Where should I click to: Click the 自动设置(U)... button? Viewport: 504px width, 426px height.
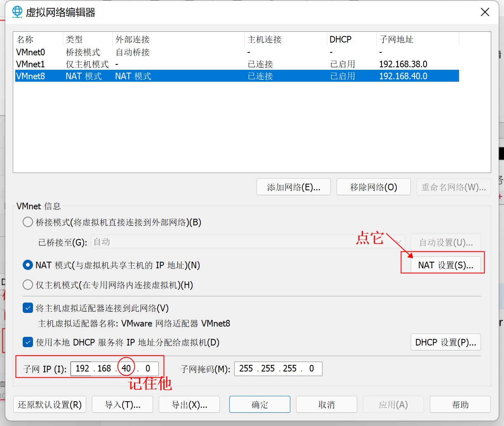(x=446, y=242)
